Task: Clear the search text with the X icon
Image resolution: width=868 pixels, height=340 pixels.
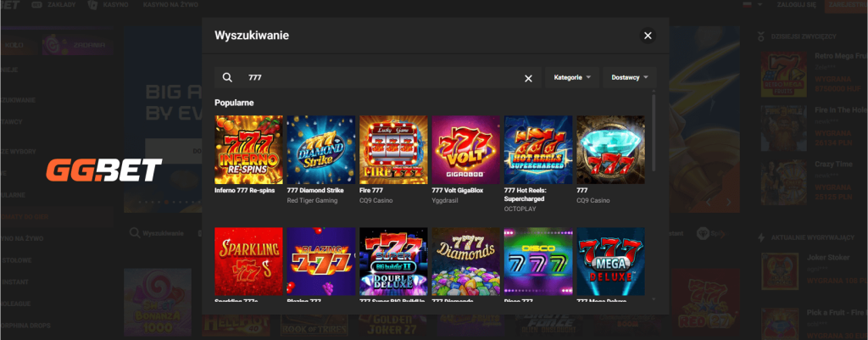Action: (528, 78)
